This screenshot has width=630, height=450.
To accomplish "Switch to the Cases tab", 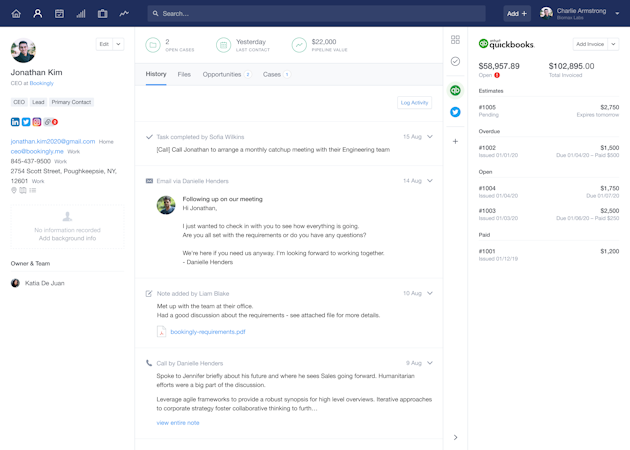I will [276, 74].
